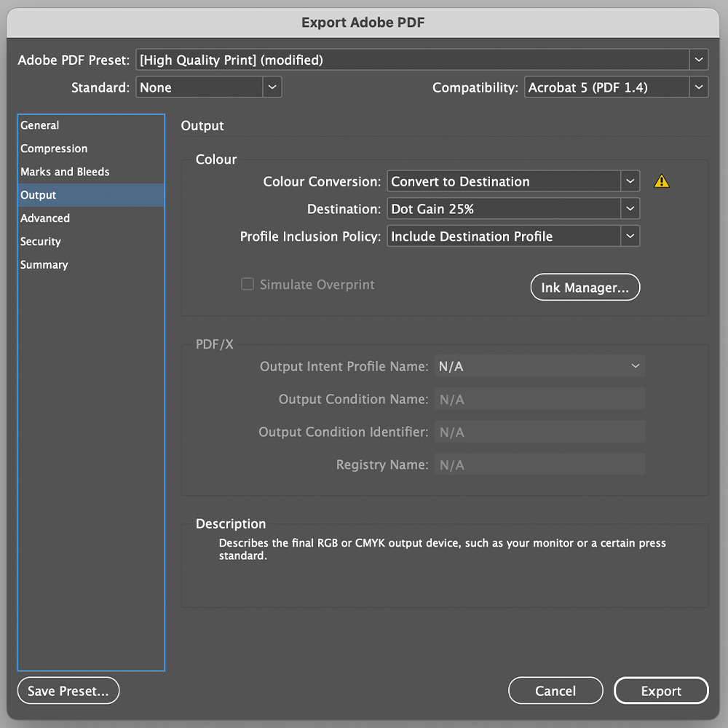Open the Profile Inclusion Policy dropdown
Screen dimensions: 728x728
[513, 236]
